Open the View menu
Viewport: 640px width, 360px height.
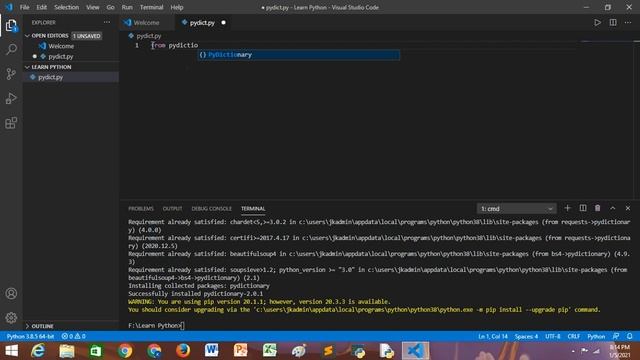pyautogui.click(x=93, y=7)
